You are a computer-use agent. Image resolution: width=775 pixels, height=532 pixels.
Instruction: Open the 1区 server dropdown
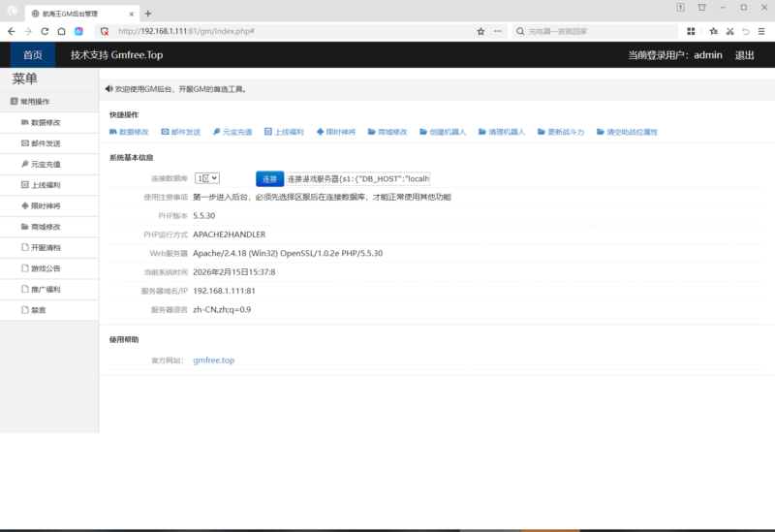[x=207, y=178]
